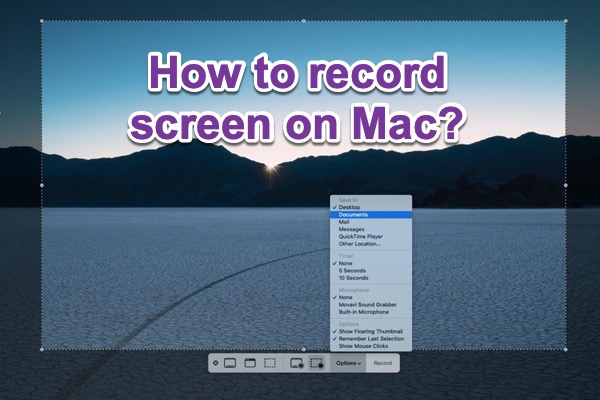Set timer to 5 Seconds
600x400 pixels.
click(354, 270)
